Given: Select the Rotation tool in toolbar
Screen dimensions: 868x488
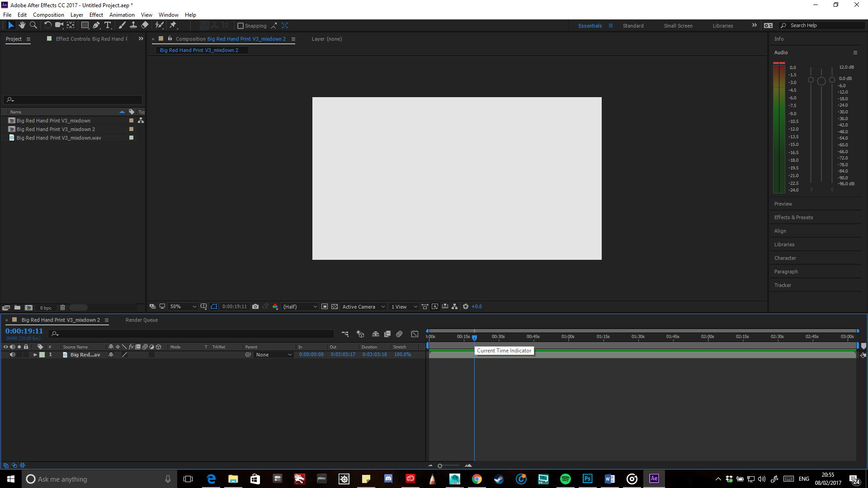Looking at the screenshot, I should [x=47, y=25].
